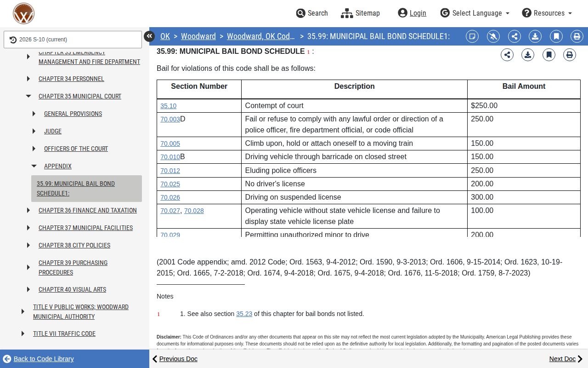
Task: Open section 35.10 link in table
Action: click(168, 106)
